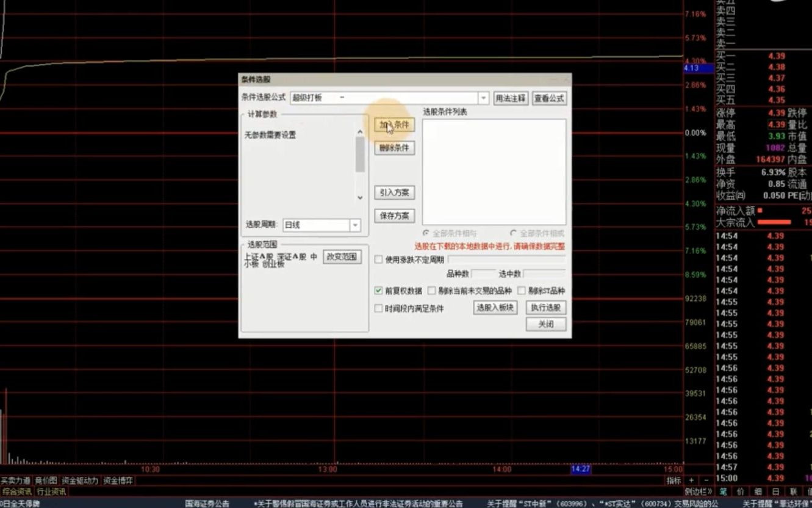Save the scheme with 保存方案
This screenshot has width=812, height=508.
click(394, 216)
